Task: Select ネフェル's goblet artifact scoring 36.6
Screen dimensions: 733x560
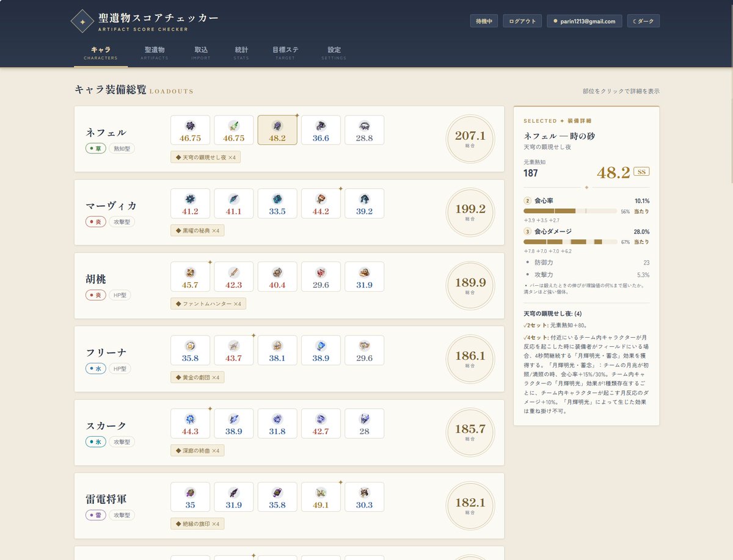Action: tap(321, 130)
